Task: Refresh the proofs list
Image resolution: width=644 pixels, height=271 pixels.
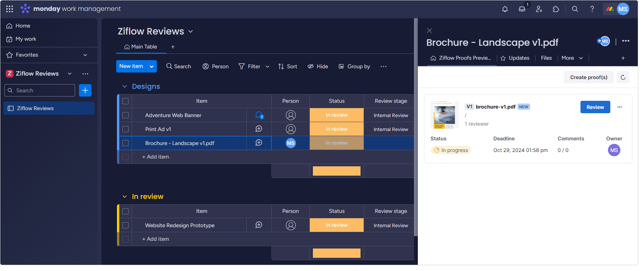Action: 623,77
